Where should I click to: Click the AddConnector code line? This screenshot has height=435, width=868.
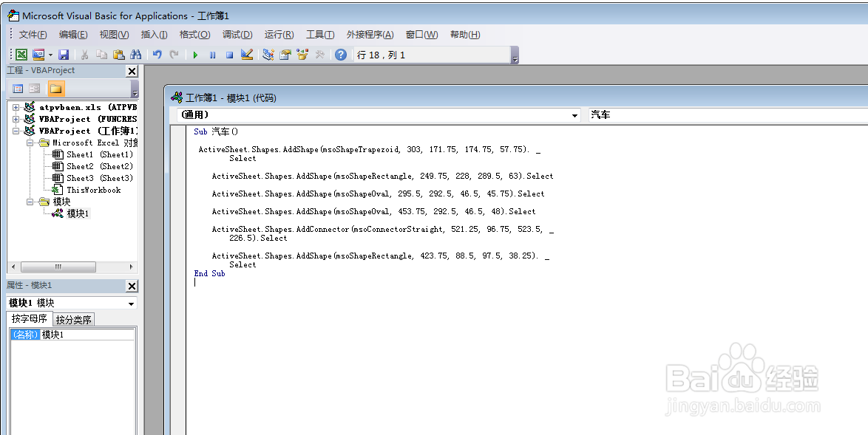click(x=383, y=229)
